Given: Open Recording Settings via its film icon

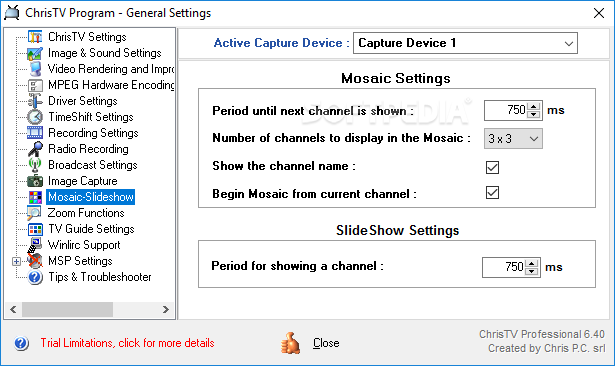Looking at the screenshot, I should [x=35, y=133].
